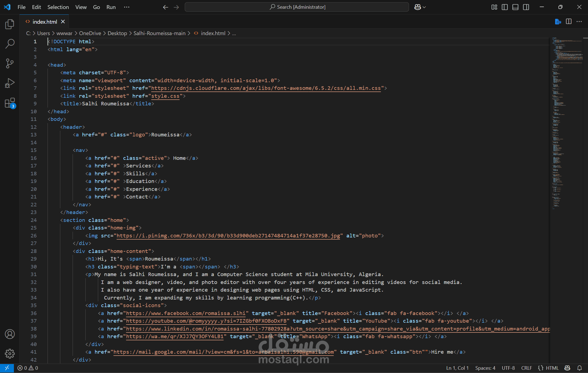Open Copilot status icon in status bar
588x373 pixels.
coord(567,368)
